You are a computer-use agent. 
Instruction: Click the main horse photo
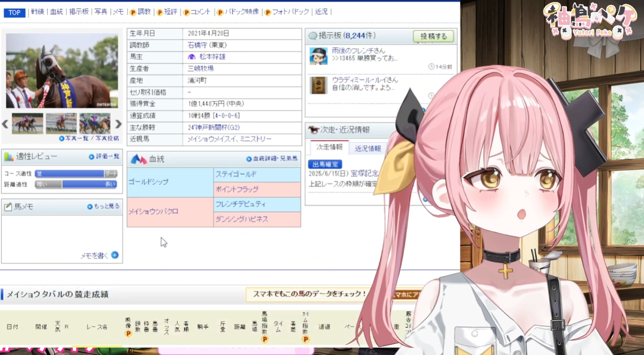click(62, 71)
